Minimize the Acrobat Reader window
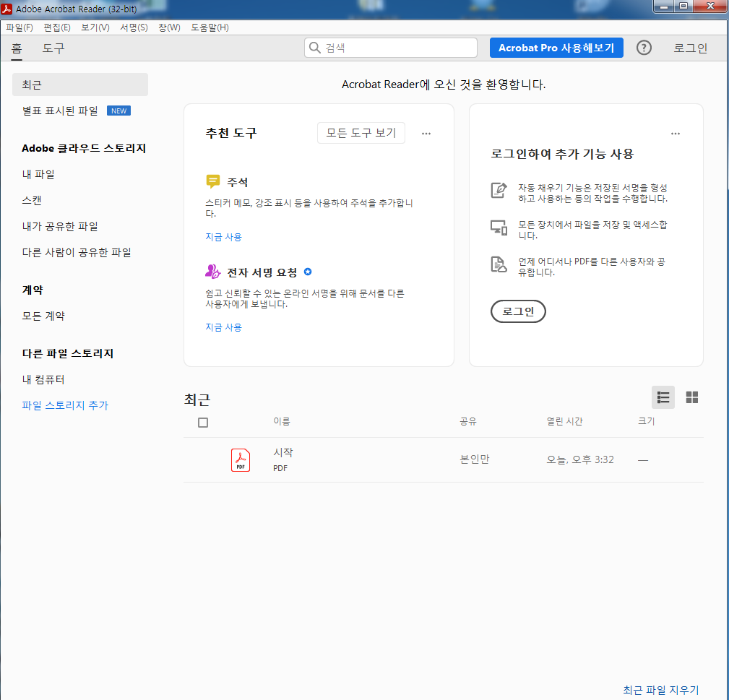This screenshot has height=700, width=729. 664,6
